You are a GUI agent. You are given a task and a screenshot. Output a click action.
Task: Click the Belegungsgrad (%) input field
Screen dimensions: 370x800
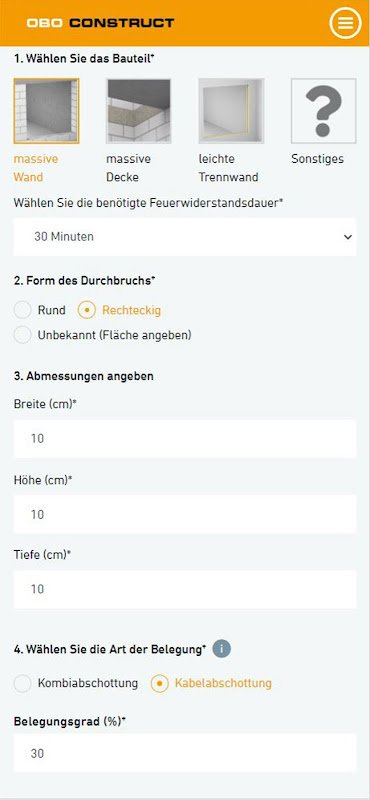(185, 753)
